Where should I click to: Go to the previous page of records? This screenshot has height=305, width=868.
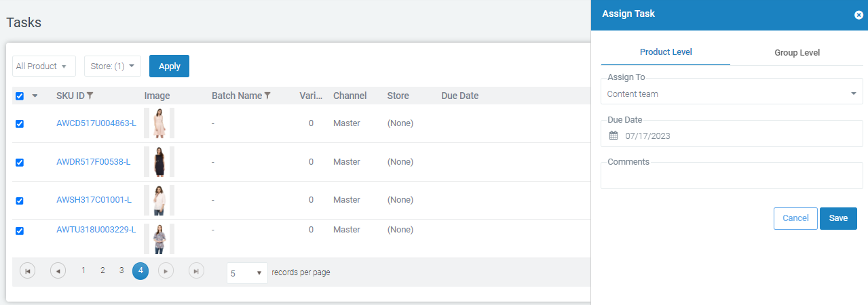tap(58, 271)
